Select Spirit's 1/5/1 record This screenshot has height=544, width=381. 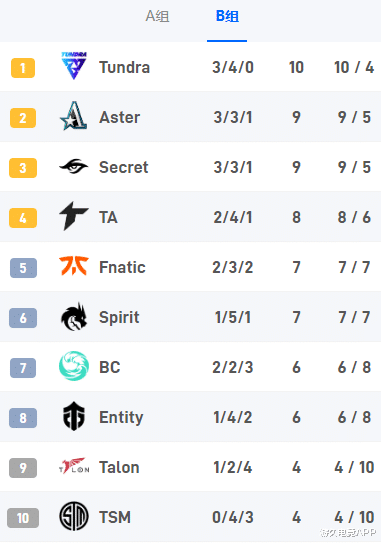click(x=233, y=317)
